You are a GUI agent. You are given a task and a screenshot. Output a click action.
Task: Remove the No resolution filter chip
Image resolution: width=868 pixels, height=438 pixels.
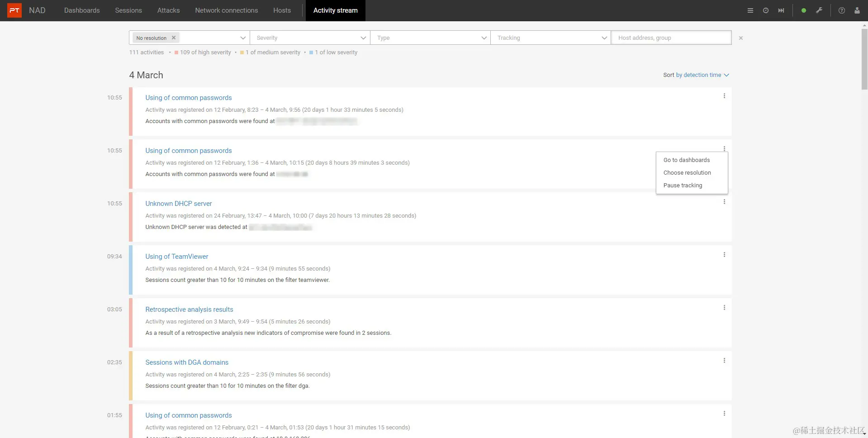click(174, 38)
